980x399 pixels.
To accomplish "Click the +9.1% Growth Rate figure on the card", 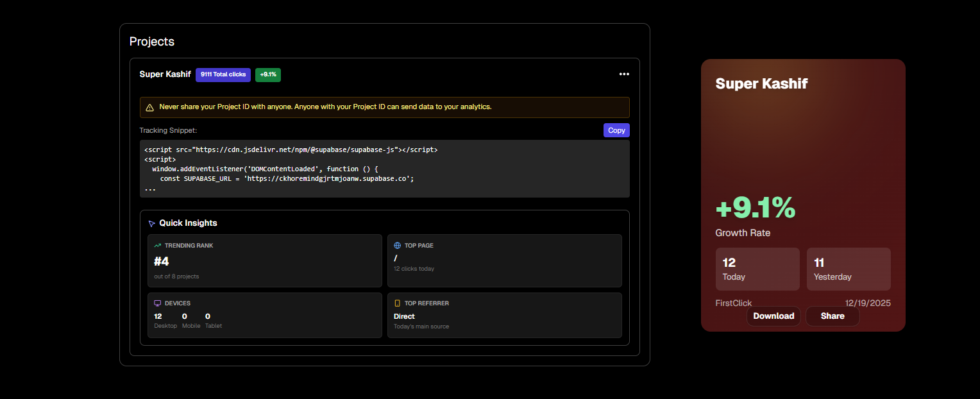I will [x=755, y=208].
